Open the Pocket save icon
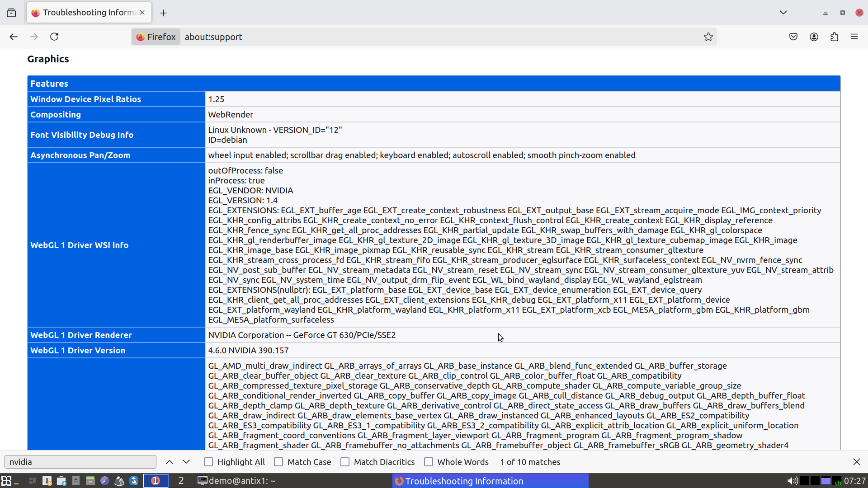This screenshot has height=488, width=868. pos(793,37)
